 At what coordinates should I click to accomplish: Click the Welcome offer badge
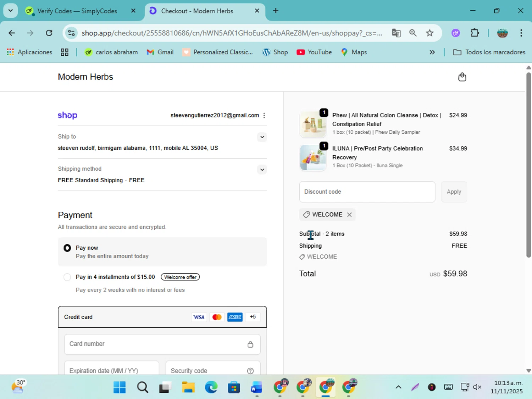click(180, 277)
